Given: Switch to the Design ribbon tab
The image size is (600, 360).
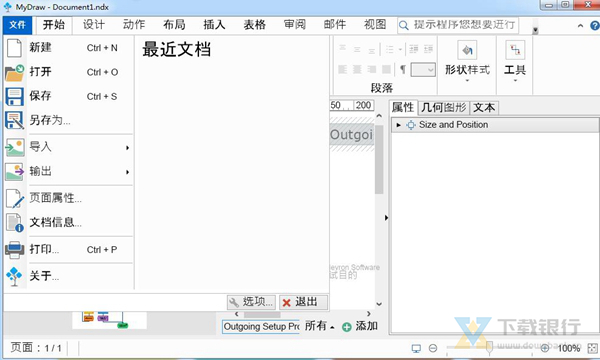Looking at the screenshot, I should [94, 25].
